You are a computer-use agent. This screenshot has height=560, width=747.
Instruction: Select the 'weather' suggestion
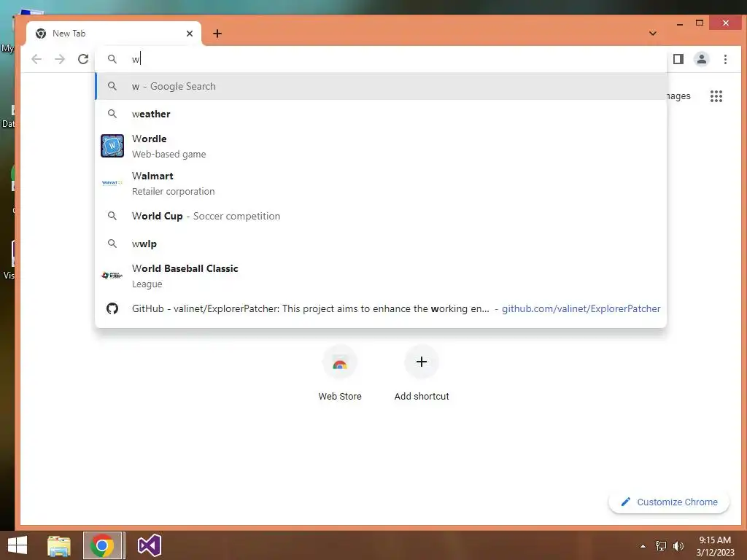(x=381, y=114)
